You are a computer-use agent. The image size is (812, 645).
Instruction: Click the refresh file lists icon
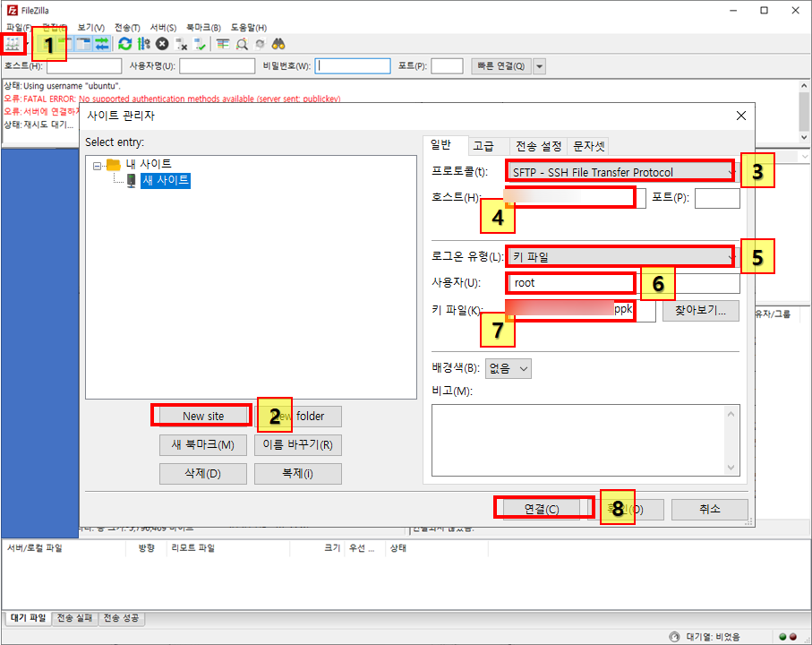[x=124, y=44]
